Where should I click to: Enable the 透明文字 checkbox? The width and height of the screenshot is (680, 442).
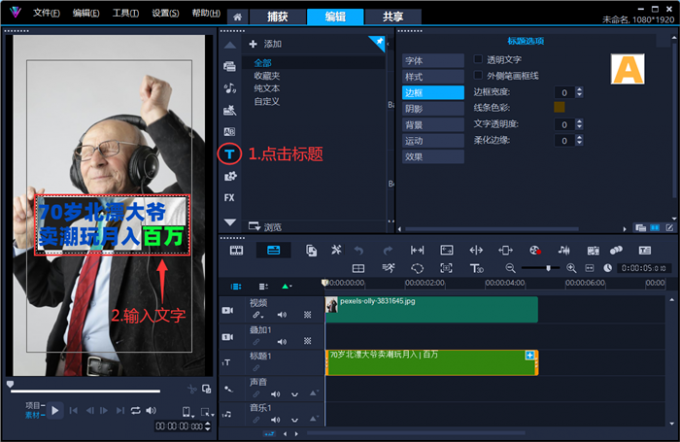pyautogui.click(x=478, y=59)
